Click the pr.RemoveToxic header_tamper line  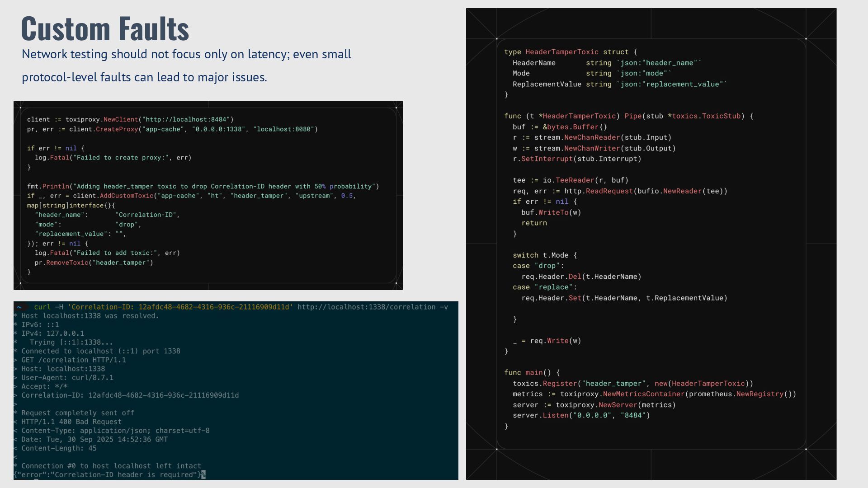[94, 263]
